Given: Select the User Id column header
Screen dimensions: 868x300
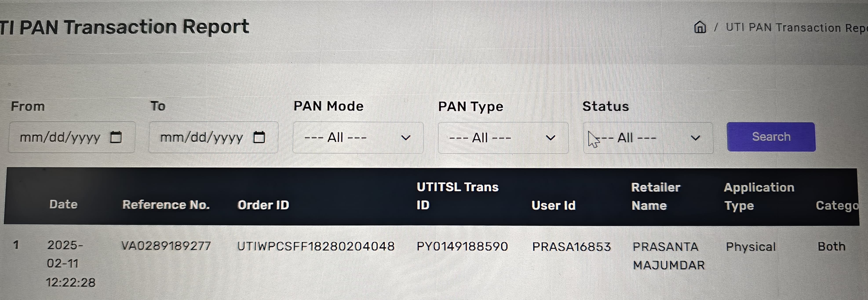Looking at the screenshot, I should click(x=553, y=205).
